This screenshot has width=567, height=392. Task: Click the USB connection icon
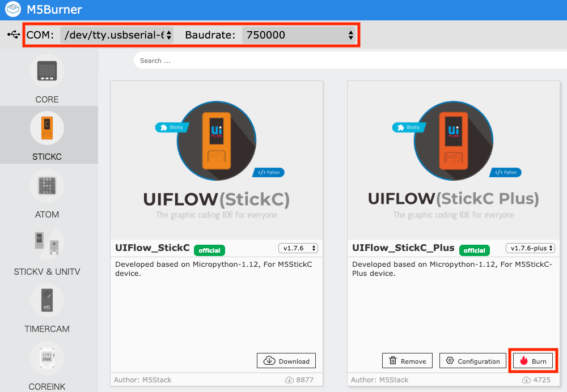pos(14,35)
